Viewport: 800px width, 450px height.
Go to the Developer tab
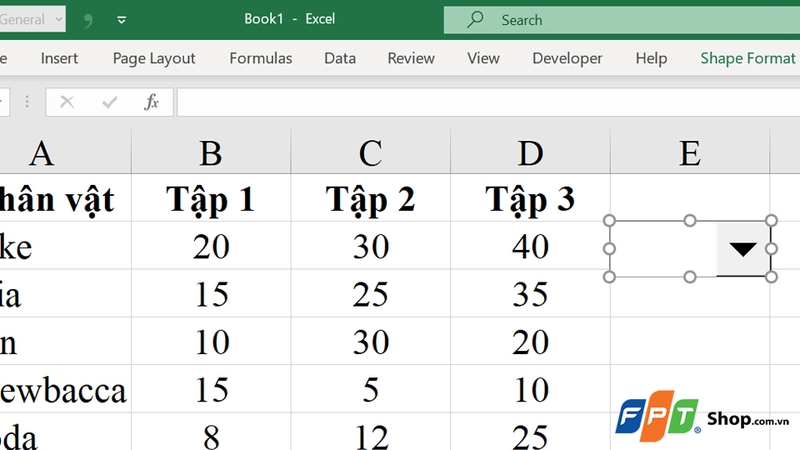(567, 58)
